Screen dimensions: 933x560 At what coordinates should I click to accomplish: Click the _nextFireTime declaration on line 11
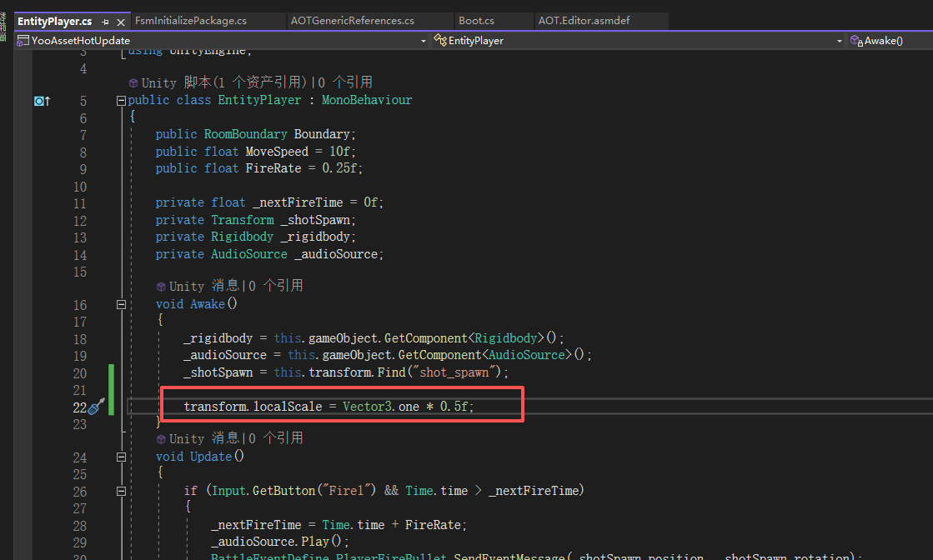point(298,202)
